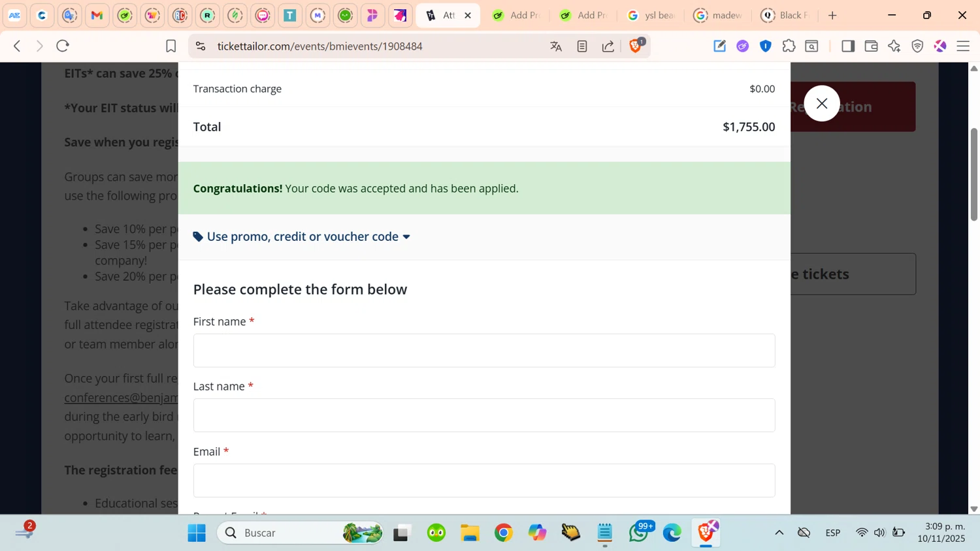Open Duolingo from the taskbar
The image size is (980, 551).
436,533
